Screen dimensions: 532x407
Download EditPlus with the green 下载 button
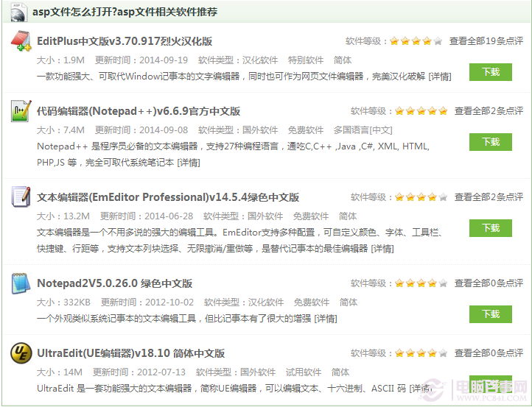(x=491, y=72)
